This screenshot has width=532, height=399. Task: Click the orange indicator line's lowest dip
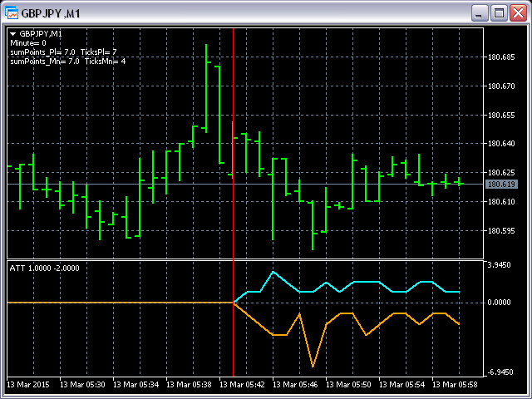point(313,365)
